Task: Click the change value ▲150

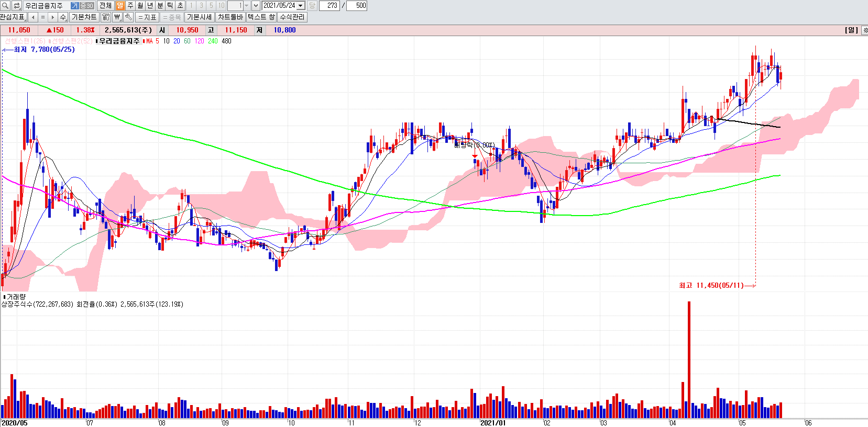Action: pos(55,30)
